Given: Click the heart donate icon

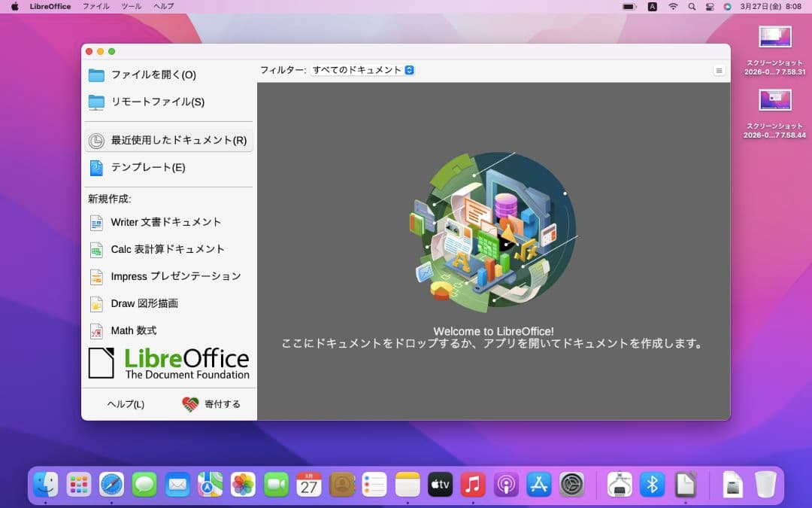Looking at the screenshot, I should click(x=190, y=404).
